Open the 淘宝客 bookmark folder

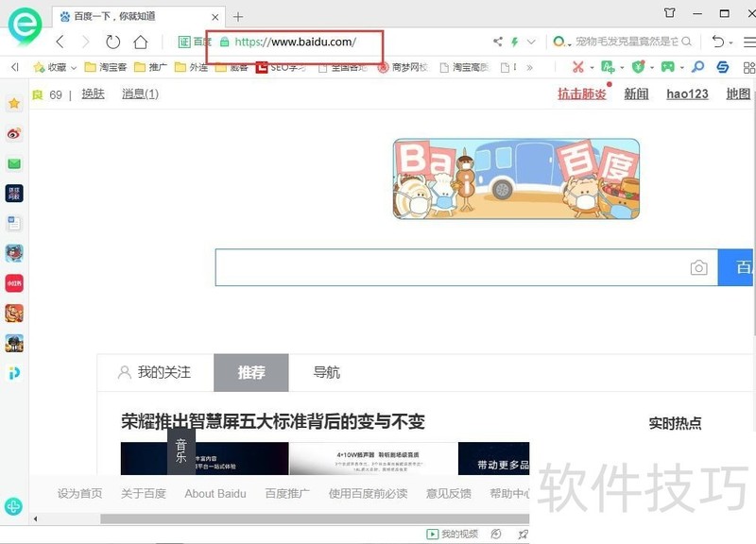point(106,67)
